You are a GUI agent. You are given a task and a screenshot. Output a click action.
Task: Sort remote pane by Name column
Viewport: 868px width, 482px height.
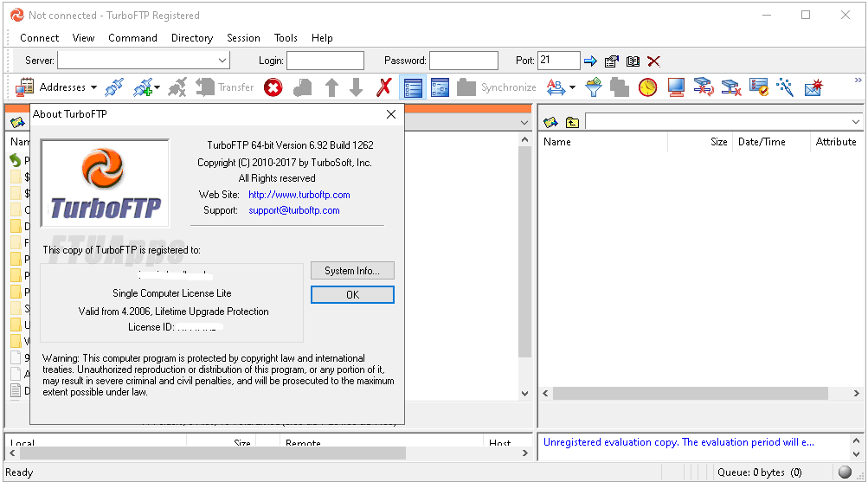pos(603,142)
